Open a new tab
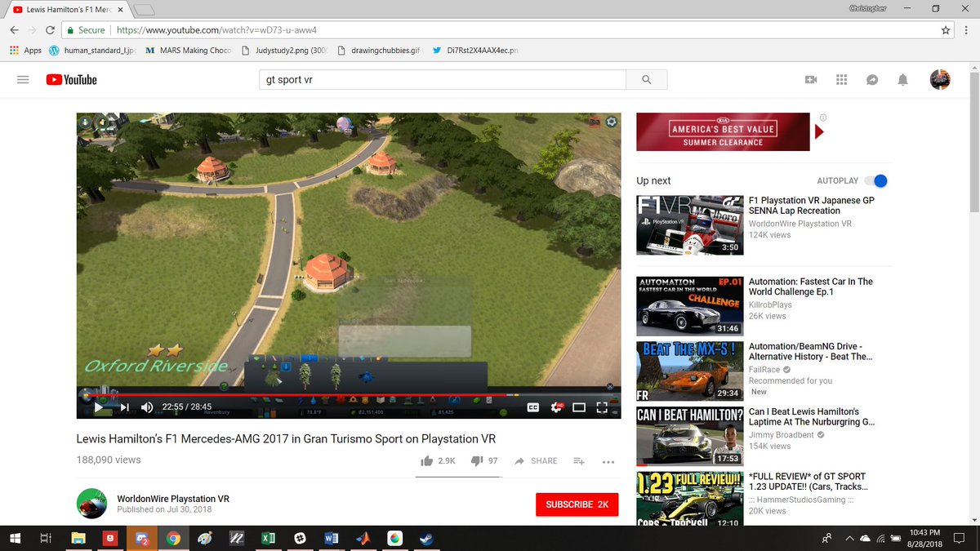Screen dimensions: 980x551 tap(144, 9)
